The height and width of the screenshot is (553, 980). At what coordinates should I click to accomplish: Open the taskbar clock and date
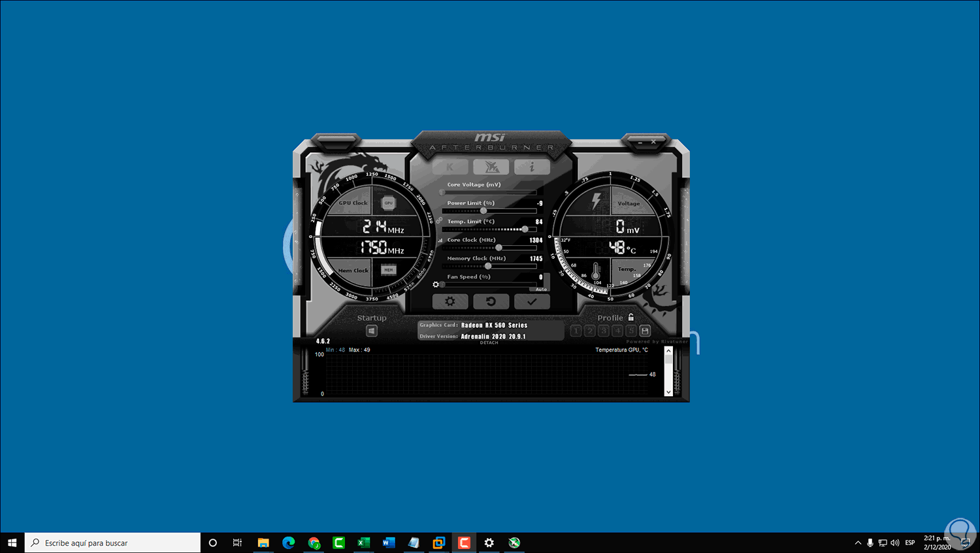coord(938,543)
